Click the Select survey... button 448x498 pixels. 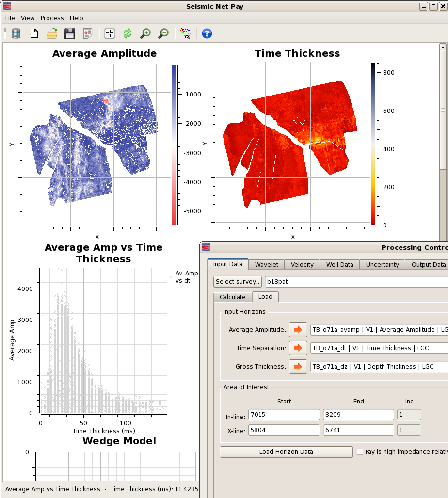point(238,281)
